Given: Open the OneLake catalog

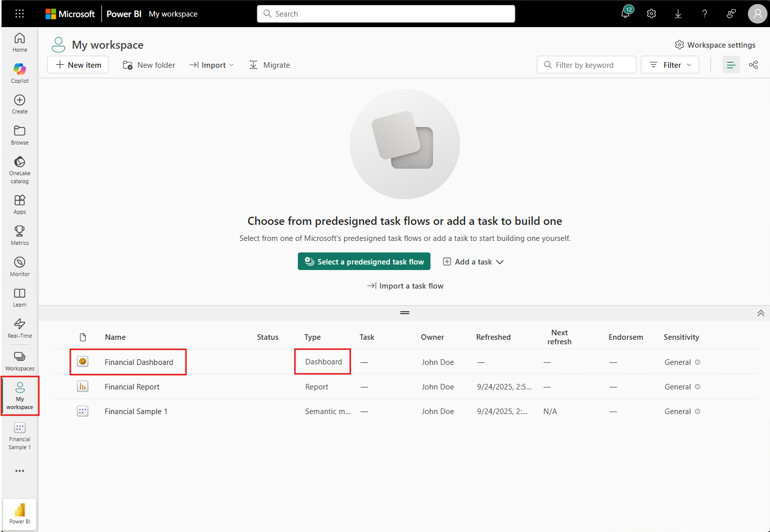Looking at the screenshot, I should tap(20, 169).
